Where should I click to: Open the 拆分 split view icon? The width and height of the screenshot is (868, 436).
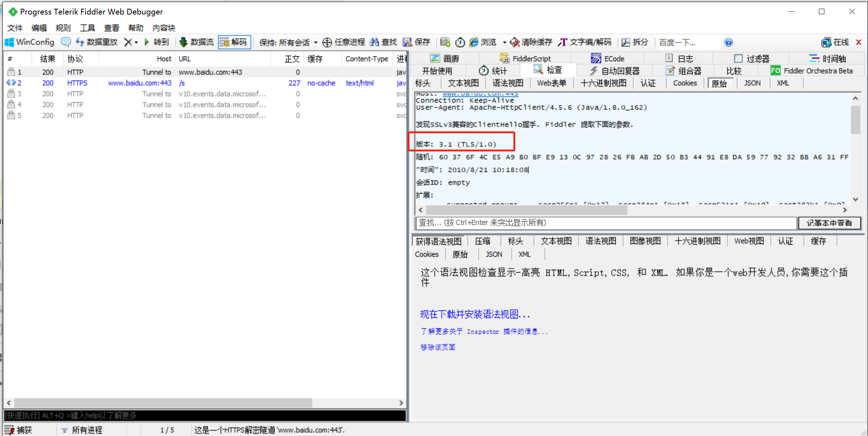635,41
